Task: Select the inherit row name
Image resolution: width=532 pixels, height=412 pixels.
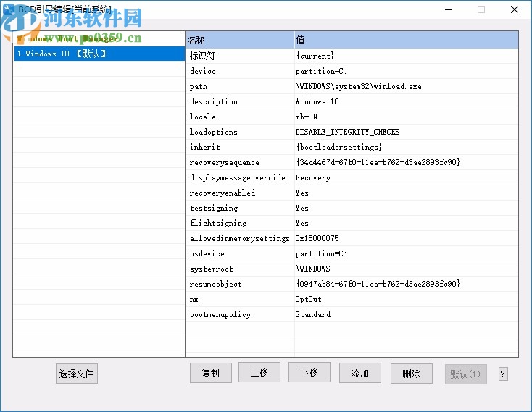Action: pyautogui.click(x=205, y=147)
